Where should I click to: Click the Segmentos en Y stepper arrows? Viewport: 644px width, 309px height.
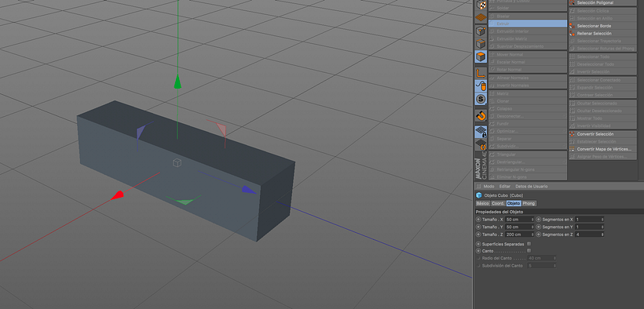[x=602, y=227]
